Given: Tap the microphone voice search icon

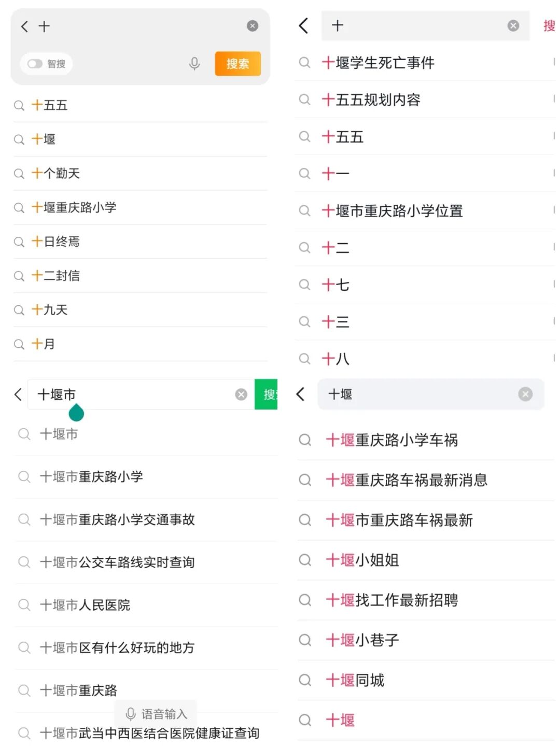Looking at the screenshot, I should click(x=194, y=64).
